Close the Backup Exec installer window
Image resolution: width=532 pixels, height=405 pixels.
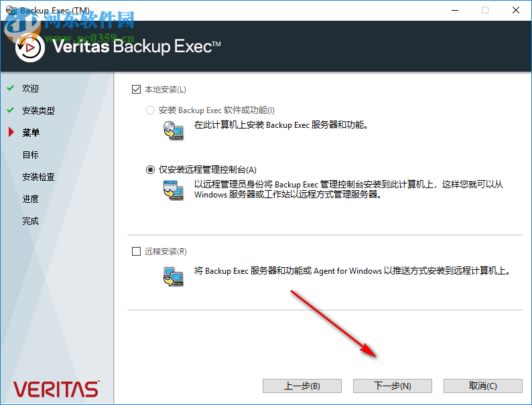[x=516, y=10]
